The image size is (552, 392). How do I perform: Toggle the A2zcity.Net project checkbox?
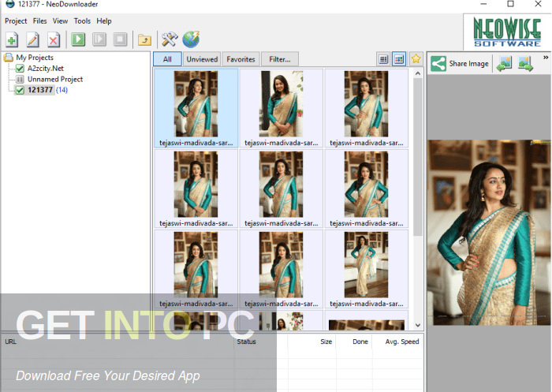click(x=20, y=69)
